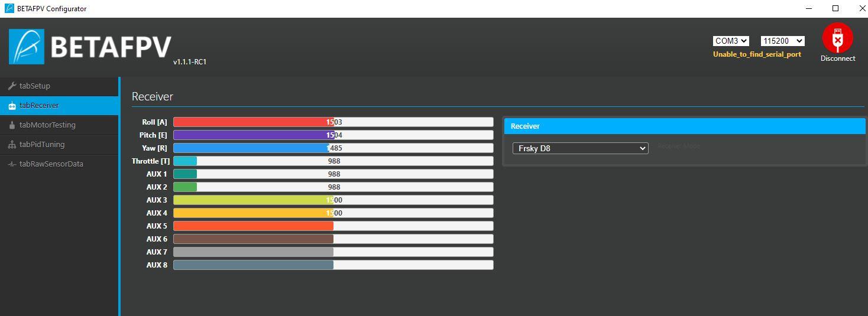Expand the Frsky D8 receiver dropdown
This screenshot has height=316, width=868.
pyautogui.click(x=580, y=148)
